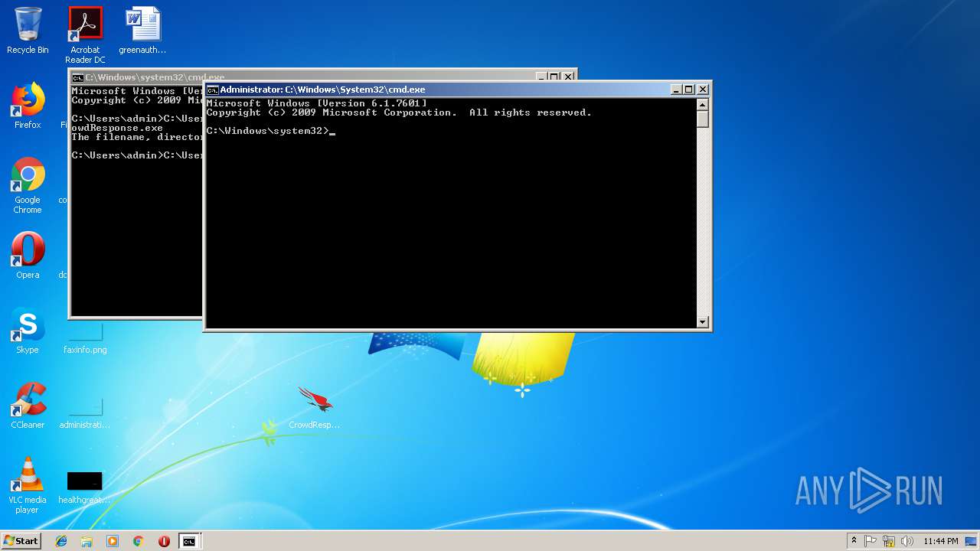Open the network status tray icon
The image size is (980, 551).
click(x=889, y=541)
